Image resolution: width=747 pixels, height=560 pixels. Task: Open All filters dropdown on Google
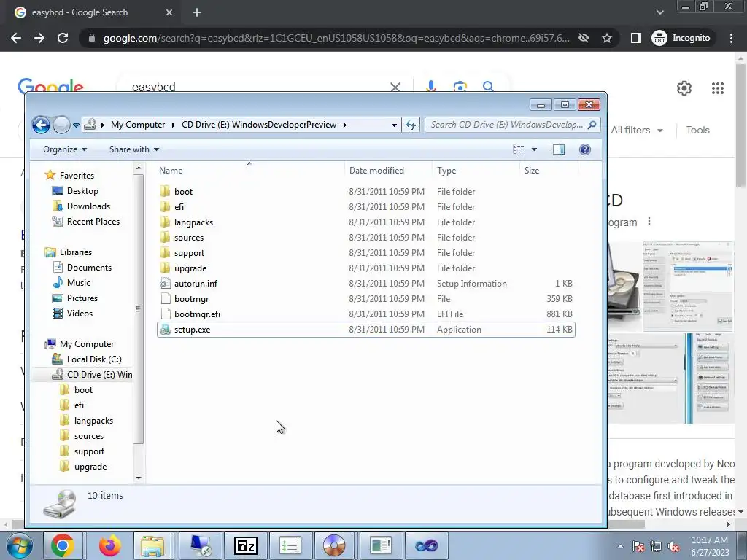637,130
